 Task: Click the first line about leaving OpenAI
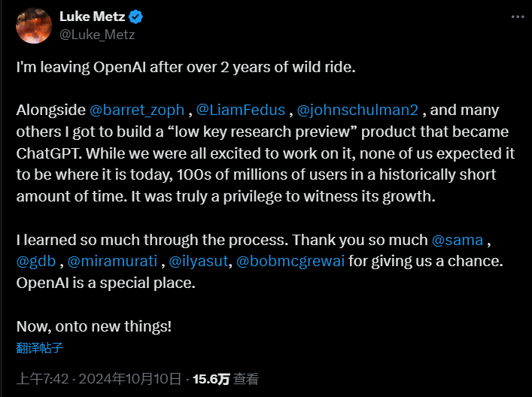(x=186, y=67)
